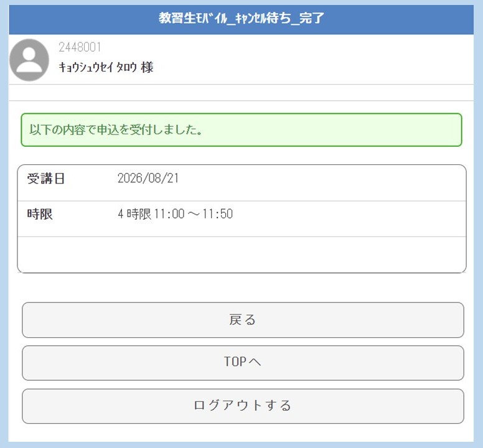The image size is (483, 448).
Task: Click the empty strip below profile section
Action: (241, 92)
